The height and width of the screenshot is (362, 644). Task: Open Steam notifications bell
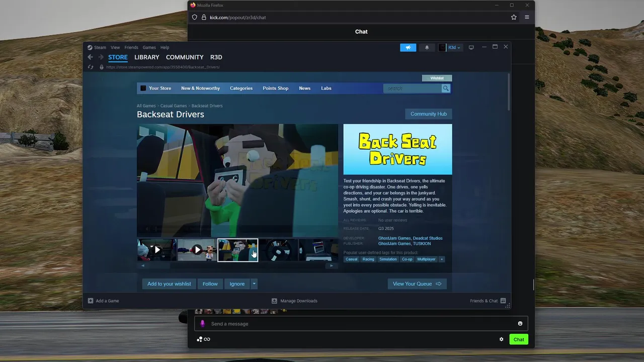pyautogui.click(x=427, y=47)
